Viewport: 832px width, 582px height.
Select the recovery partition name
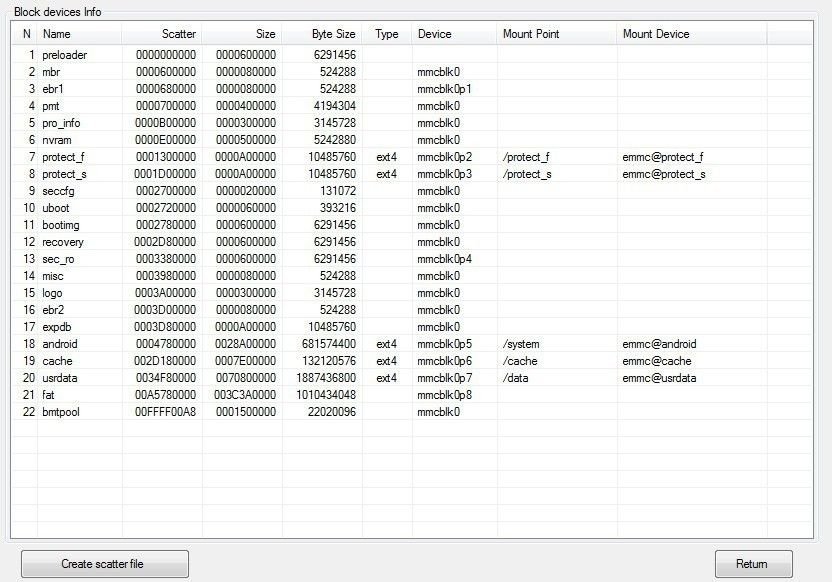pyautogui.click(x=63, y=242)
